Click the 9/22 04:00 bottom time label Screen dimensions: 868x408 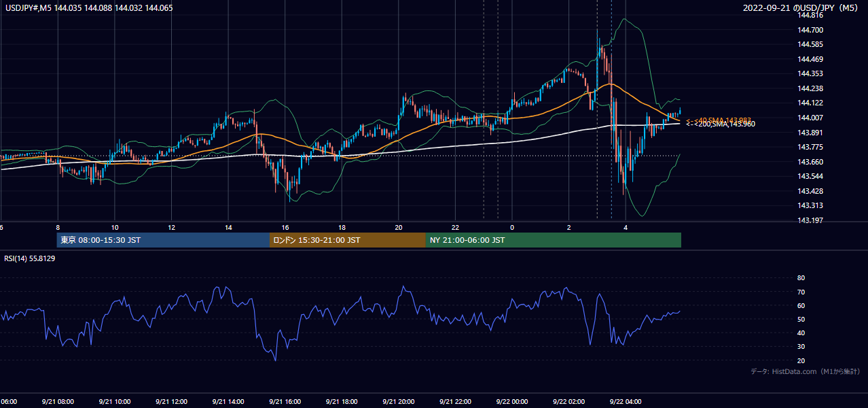(x=626, y=401)
